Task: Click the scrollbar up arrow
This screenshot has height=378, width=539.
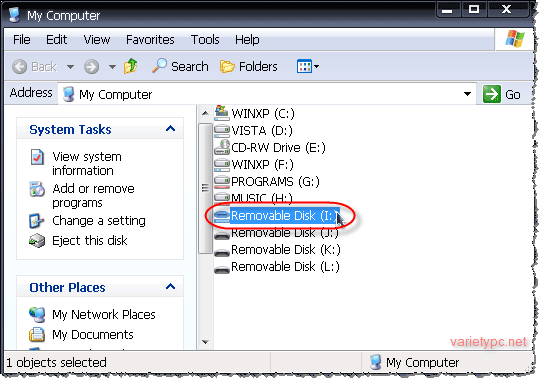Action: click(205, 113)
